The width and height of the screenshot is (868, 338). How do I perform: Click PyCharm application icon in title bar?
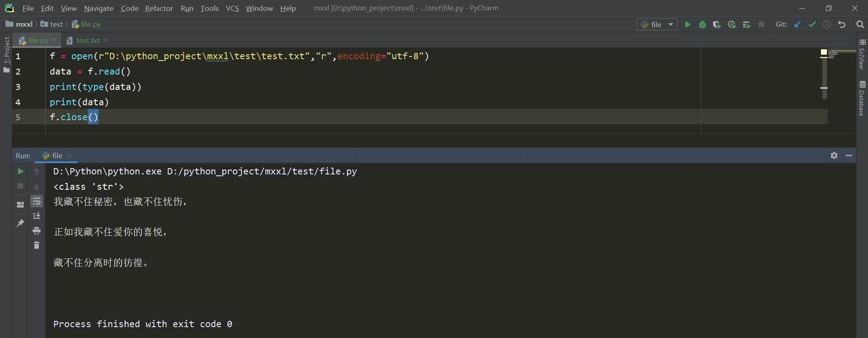[x=9, y=8]
